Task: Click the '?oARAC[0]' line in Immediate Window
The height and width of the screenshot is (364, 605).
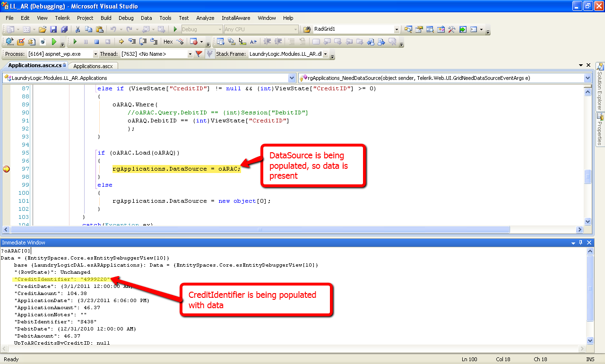Action: pyautogui.click(x=16, y=251)
